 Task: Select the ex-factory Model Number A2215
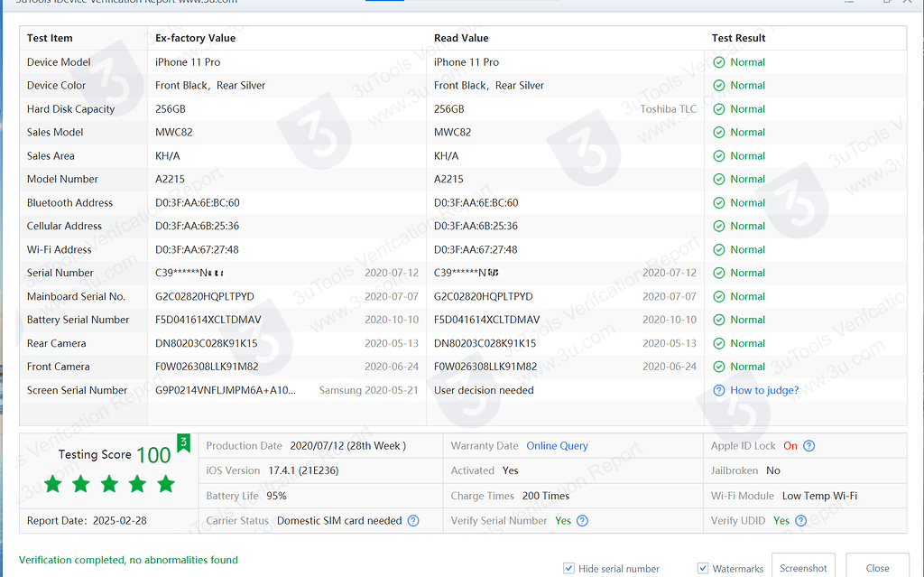170,180
